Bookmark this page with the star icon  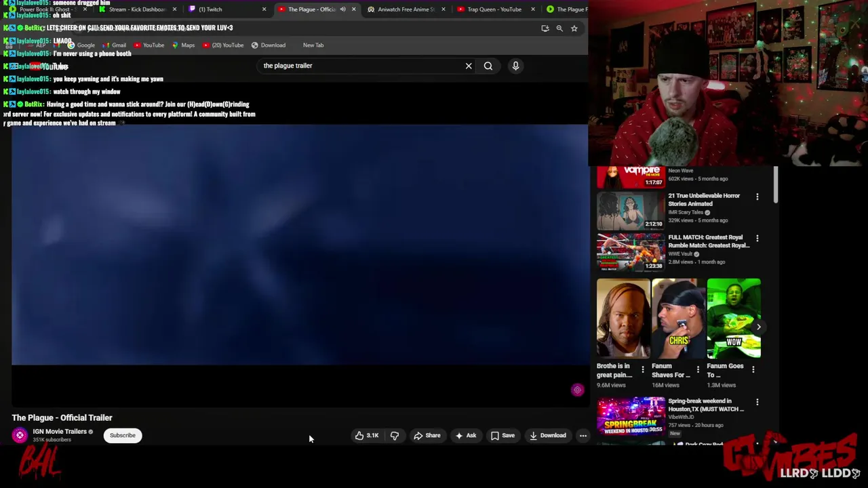(x=574, y=28)
